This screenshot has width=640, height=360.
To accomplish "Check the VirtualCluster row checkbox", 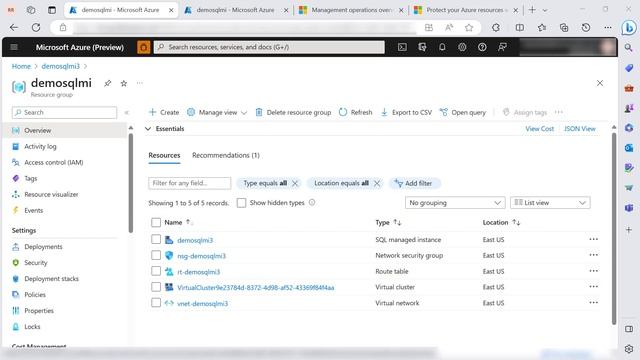I will click(156, 287).
